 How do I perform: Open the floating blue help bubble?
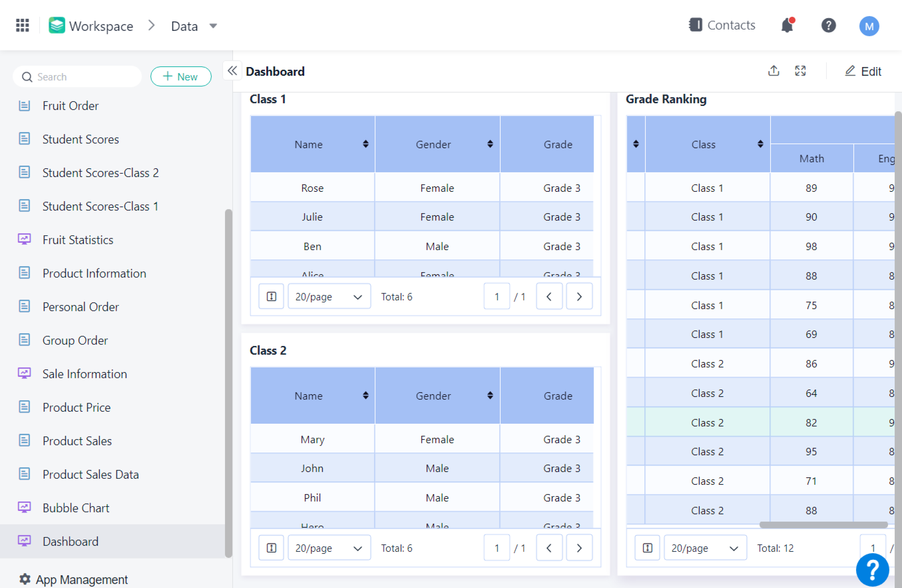point(873,570)
